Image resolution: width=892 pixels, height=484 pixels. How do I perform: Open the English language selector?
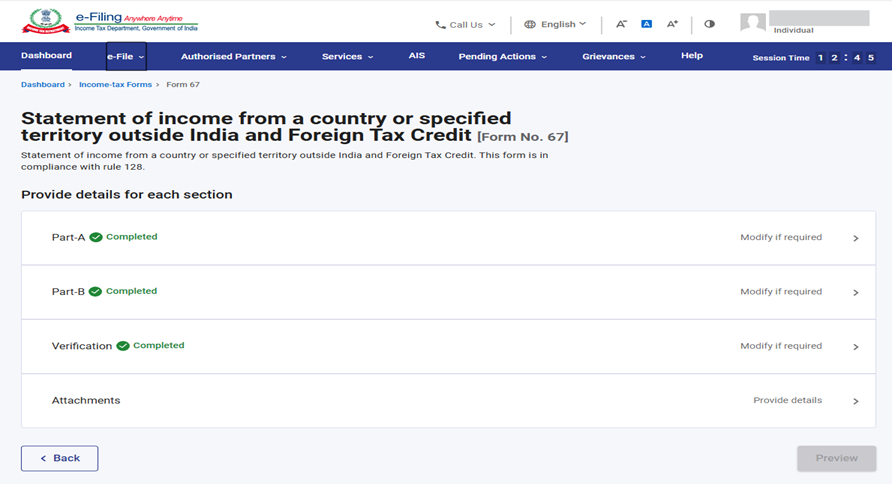click(556, 25)
